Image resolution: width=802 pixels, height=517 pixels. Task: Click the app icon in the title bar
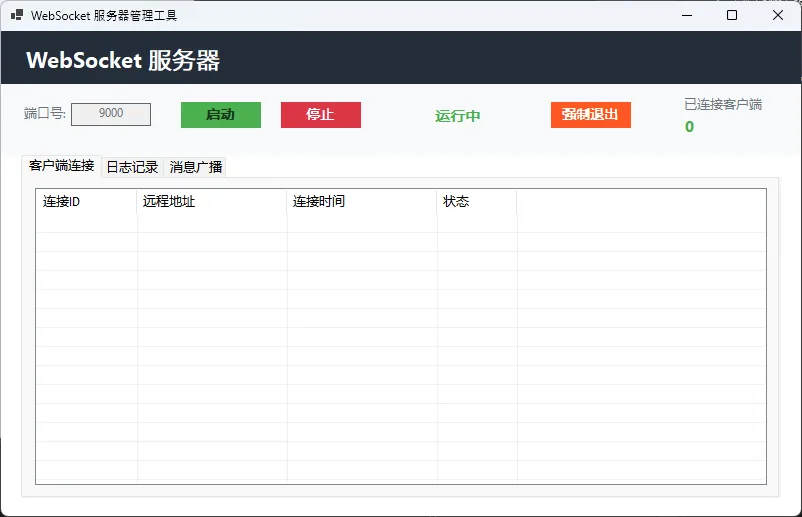point(17,16)
